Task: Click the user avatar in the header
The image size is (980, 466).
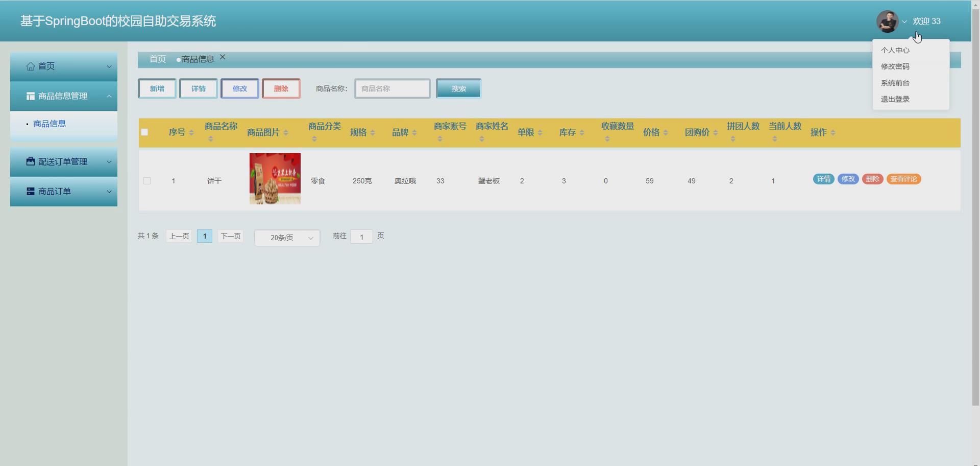Action: (888, 21)
